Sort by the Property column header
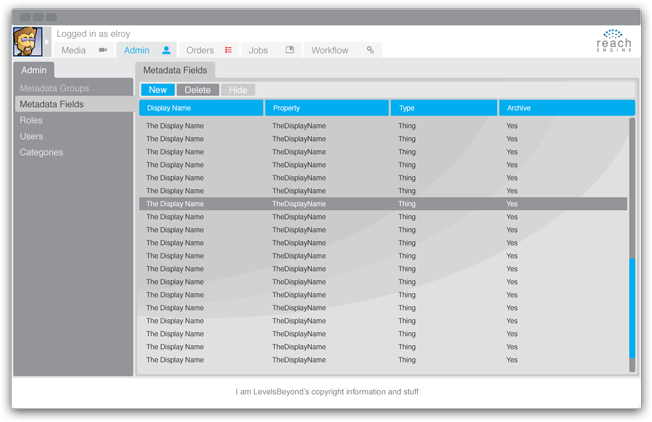This screenshot has height=422, width=652. (327, 108)
